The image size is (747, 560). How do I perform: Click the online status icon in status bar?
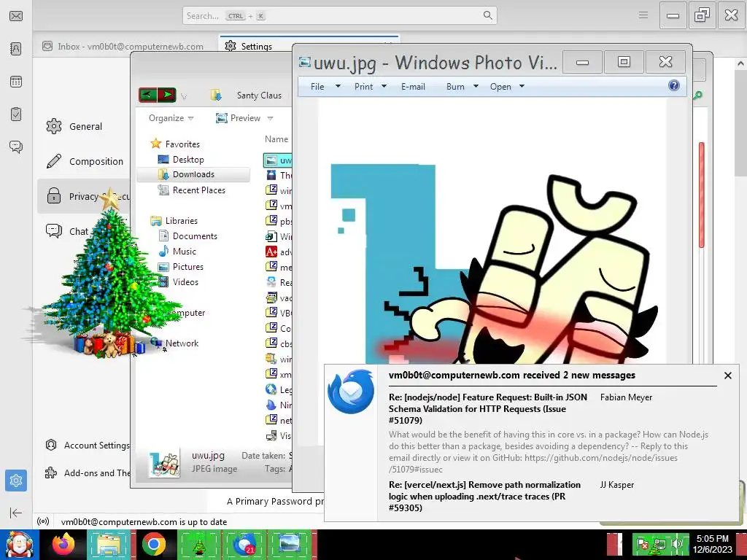[43, 521]
